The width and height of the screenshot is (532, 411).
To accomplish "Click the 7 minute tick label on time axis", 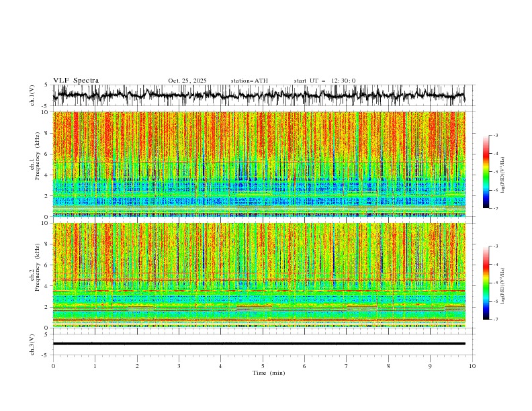I will pyautogui.click(x=347, y=366).
